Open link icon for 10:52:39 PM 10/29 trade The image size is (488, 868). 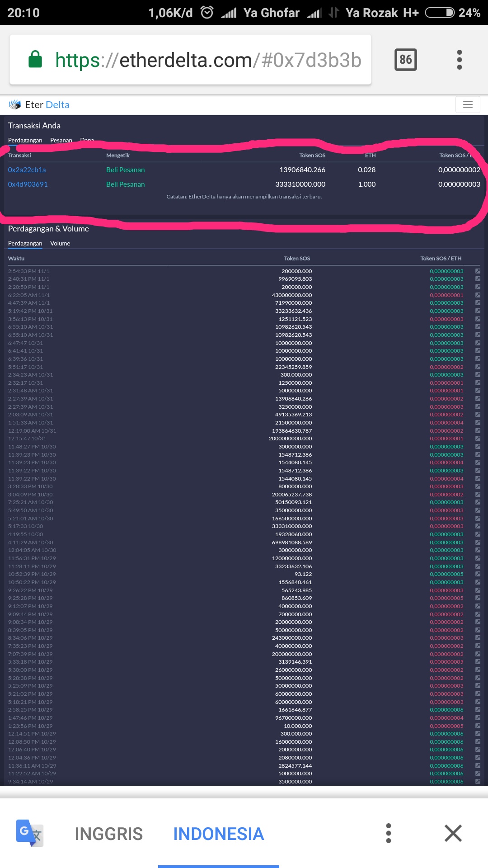point(478,574)
